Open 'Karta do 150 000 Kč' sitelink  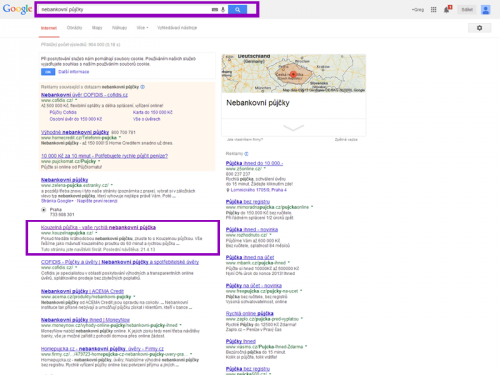pyautogui.click(x=153, y=112)
